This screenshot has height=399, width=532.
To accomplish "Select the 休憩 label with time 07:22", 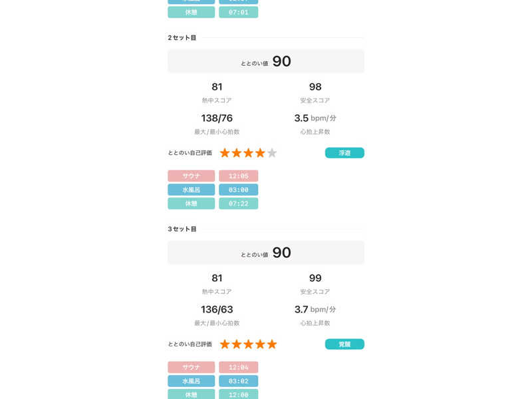I will 192,203.
